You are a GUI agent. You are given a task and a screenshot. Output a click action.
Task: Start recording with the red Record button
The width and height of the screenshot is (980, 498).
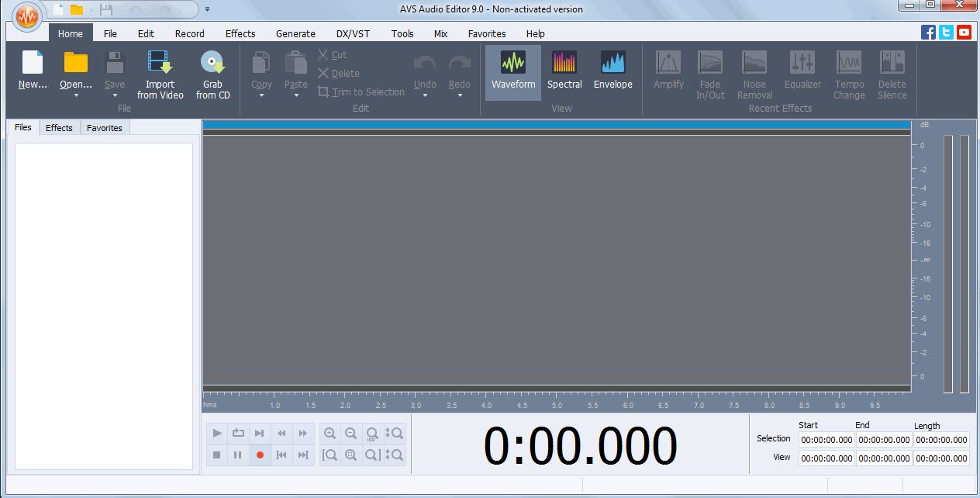[261, 455]
